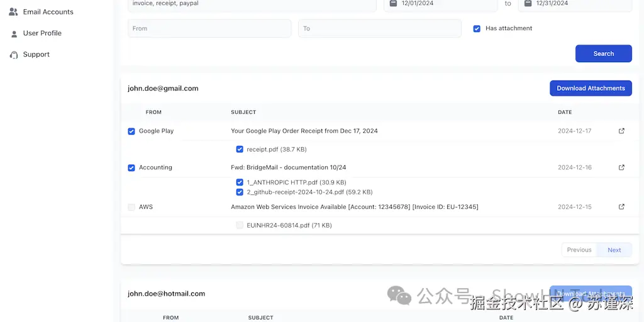Screen dimensions: 644x322
Task: Click the Google Play sender name
Action: [x=156, y=131]
